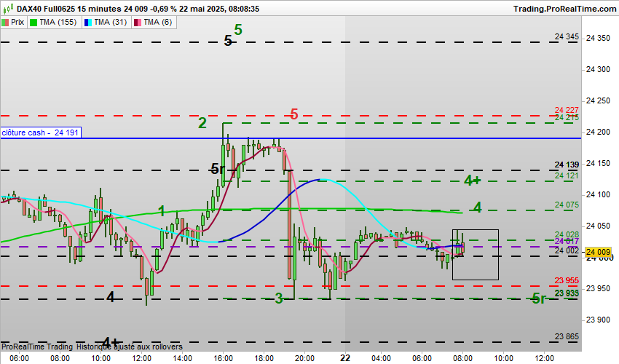
Task: Click the green TMA (155) legend swatch
Action: [x=33, y=23]
